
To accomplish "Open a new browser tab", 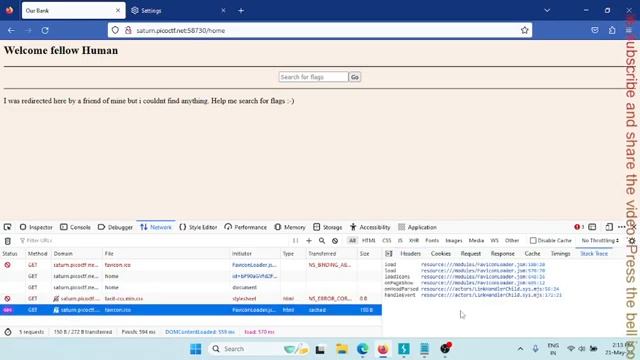I will click(241, 11).
